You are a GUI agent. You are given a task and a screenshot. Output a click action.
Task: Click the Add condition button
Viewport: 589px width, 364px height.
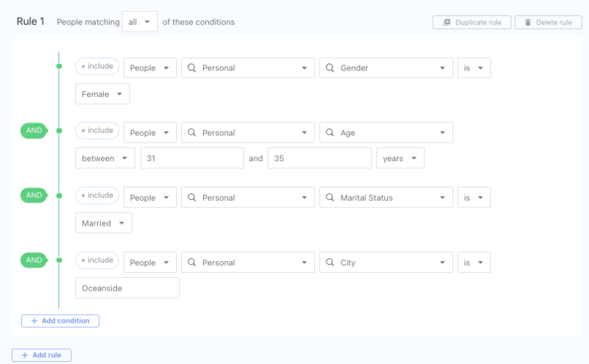pyautogui.click(x=60, y=321)
